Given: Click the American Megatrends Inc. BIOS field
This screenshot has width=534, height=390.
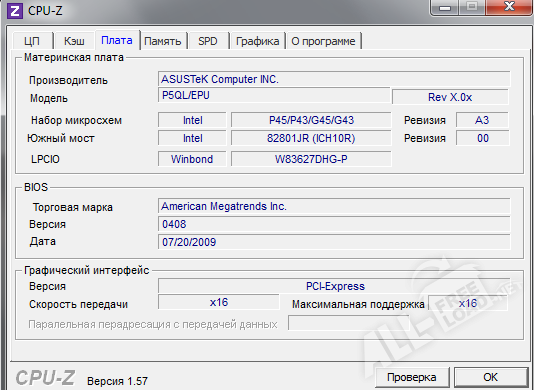Looking at the screenshot, I should pyautogui.click(x=334, y=206).
